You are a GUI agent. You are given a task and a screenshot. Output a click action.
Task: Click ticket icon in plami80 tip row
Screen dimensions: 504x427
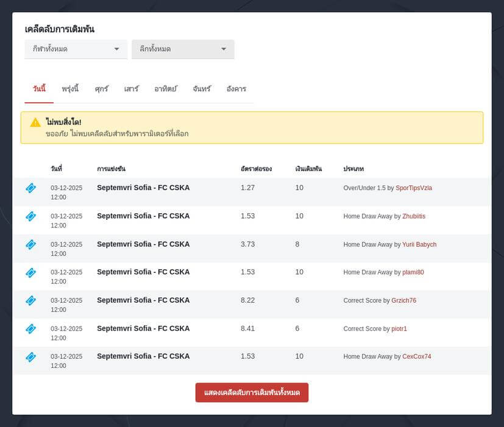coord(30,272)
